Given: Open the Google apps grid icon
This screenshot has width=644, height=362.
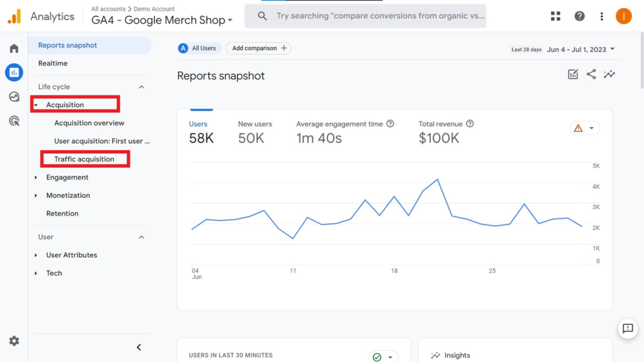Looking at the screenshot, I should 555,16.
